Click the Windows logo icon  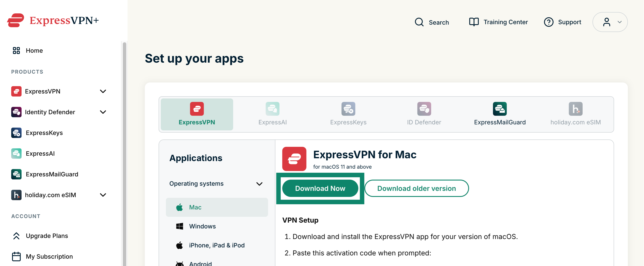(180, 226)
